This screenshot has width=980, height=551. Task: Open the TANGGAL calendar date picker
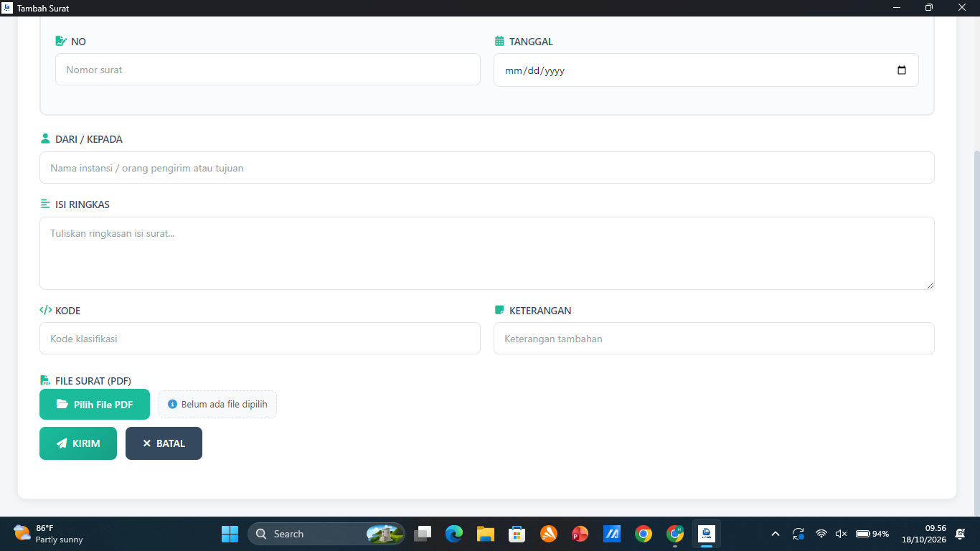902,70
